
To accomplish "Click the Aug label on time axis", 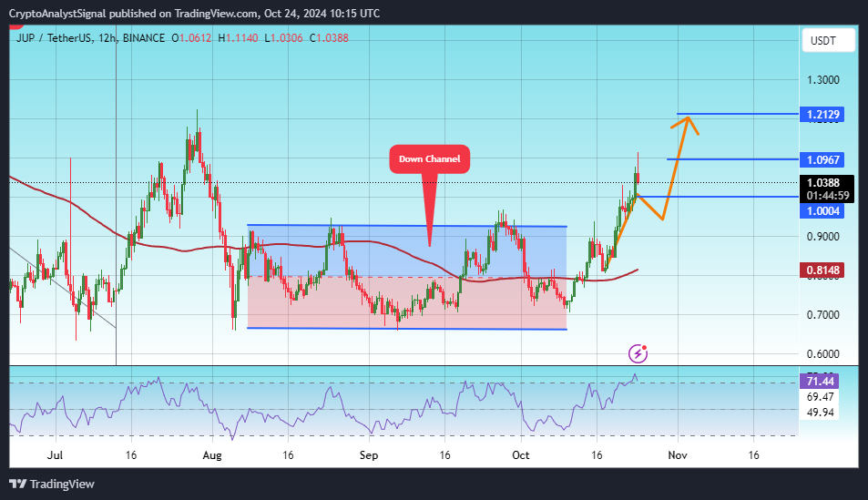I will [212, 455].
